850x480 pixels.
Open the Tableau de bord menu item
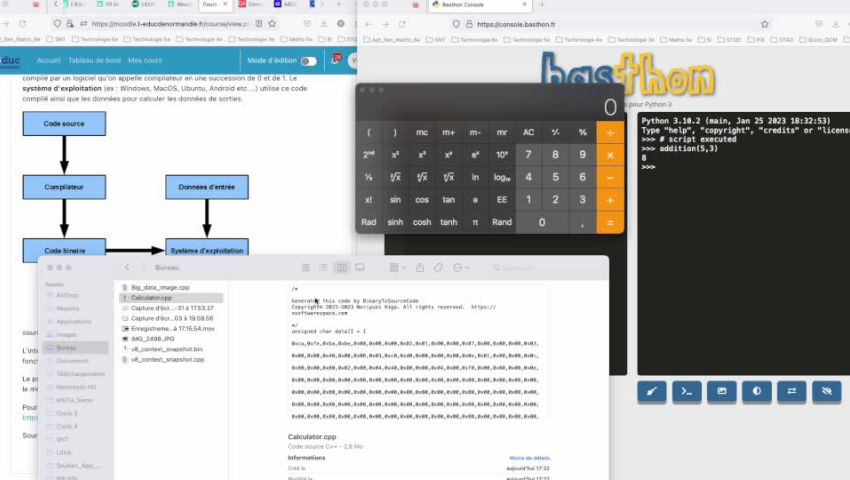[x=94, y=60]
